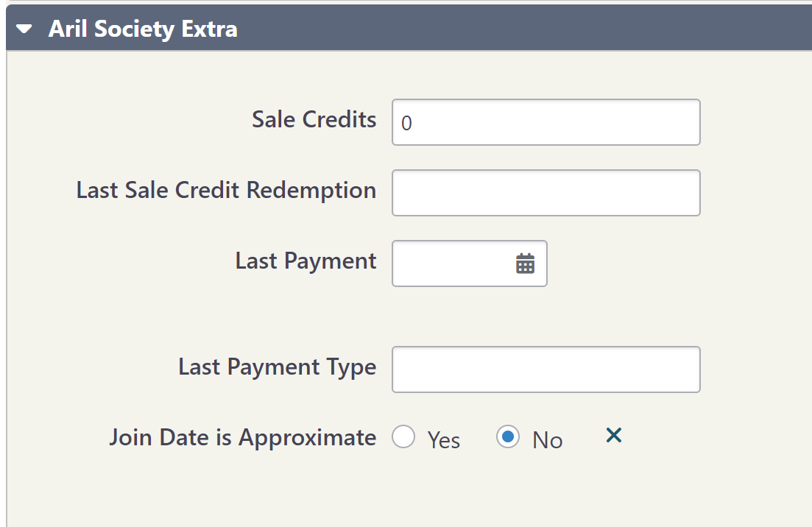Viewport: 812px width, 527px height.
Task: Open the Last Payment calendar picker icon
Action: (x=525, y=263)
